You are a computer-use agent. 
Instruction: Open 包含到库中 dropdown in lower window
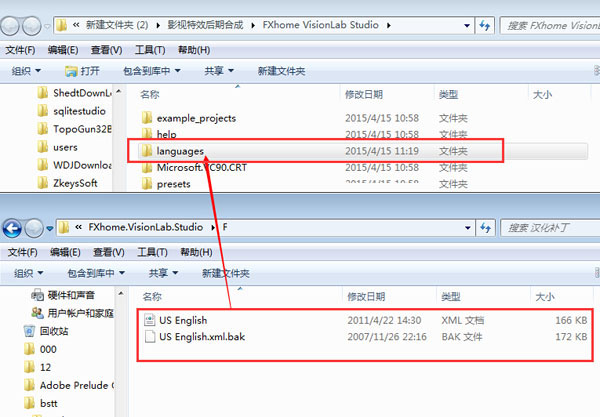tap(96, 273)
